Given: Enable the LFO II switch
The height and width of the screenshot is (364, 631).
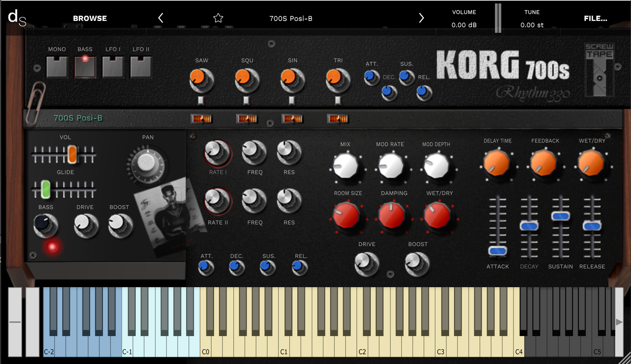Looking at the screenshot, I should [x=141, y=67].
